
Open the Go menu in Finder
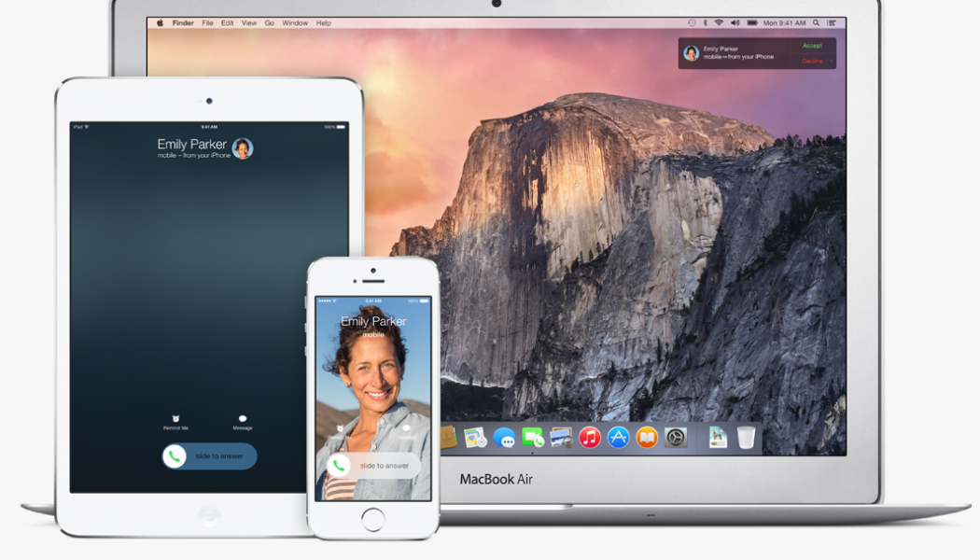(269, 22)
